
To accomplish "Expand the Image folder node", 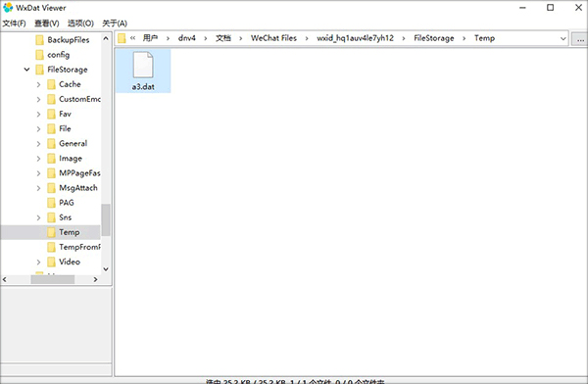I will pyautogui.click(x=38, y=159).
